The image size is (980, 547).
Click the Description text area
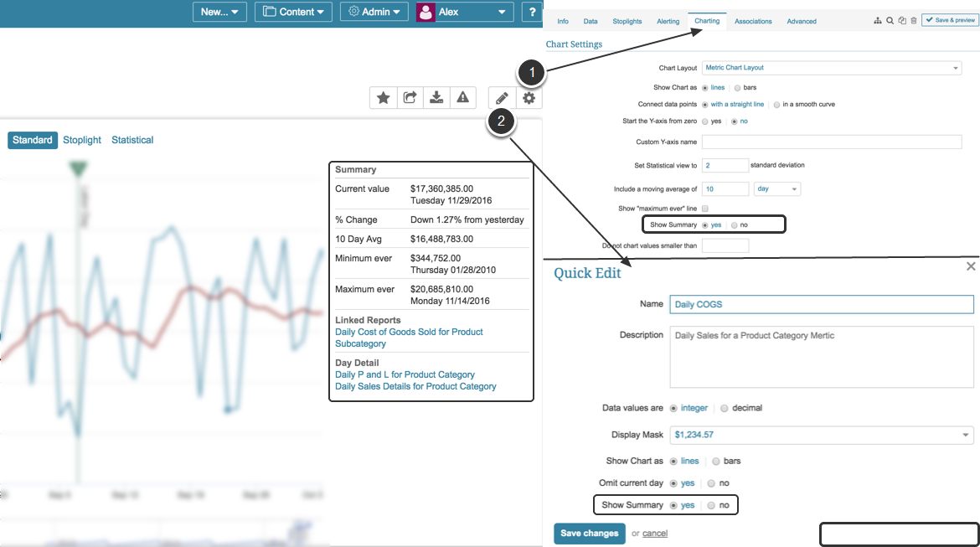[x=821, y=357]
